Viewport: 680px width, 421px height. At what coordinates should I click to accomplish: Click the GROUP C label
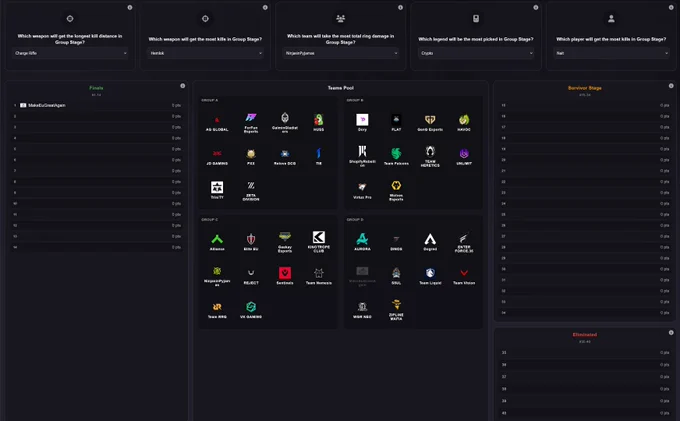[209, 220]
